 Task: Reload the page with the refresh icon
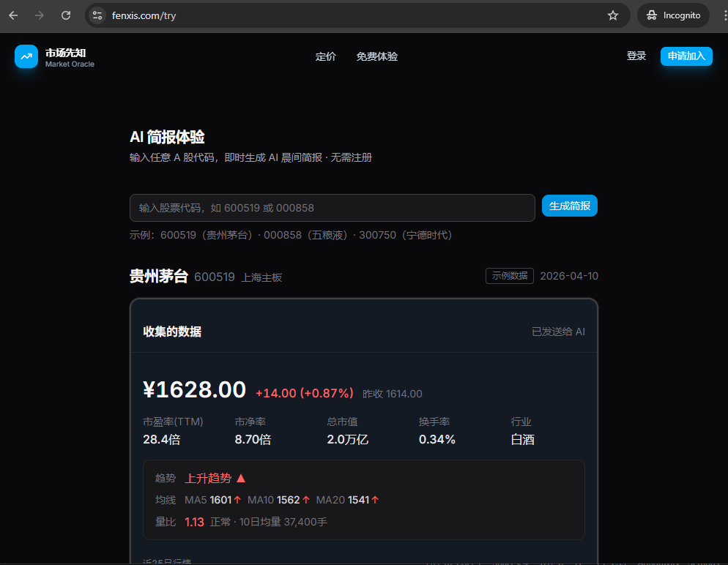(66, 15)
